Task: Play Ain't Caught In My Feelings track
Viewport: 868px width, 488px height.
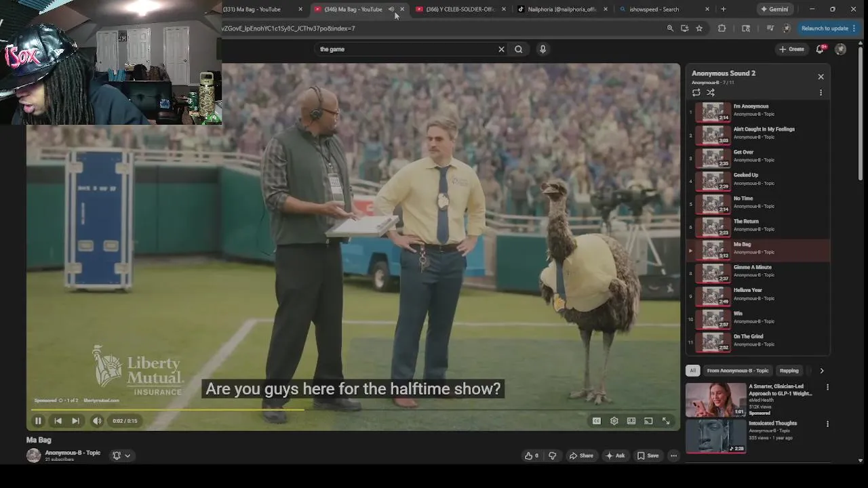Action: (x=758, y=135)
